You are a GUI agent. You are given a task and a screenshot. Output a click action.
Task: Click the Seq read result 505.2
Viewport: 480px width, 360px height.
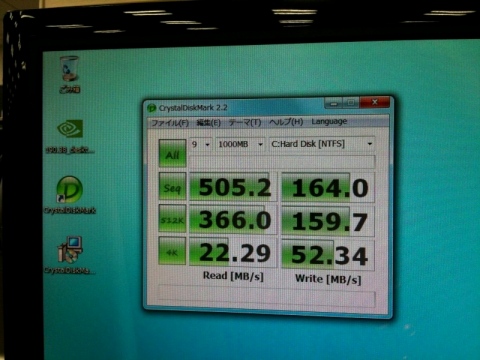(x=233, y=187)
